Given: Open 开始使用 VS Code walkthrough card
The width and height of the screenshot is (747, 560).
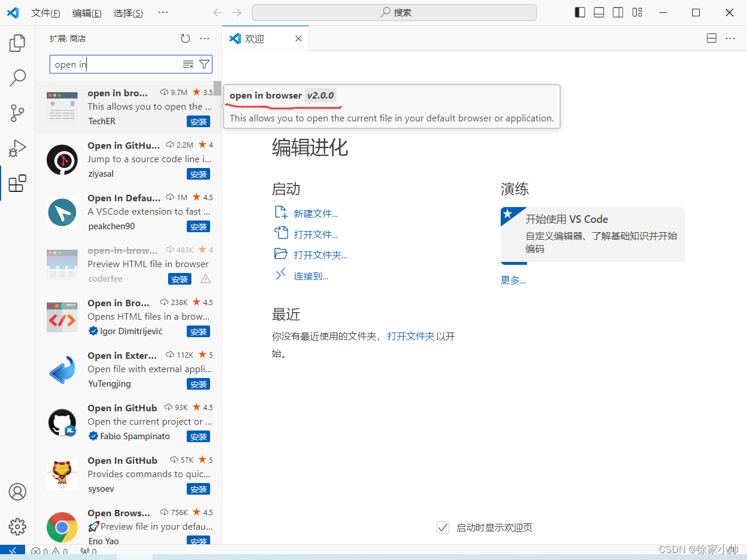Looking at the screenshot, I should (x=592, y=235).
